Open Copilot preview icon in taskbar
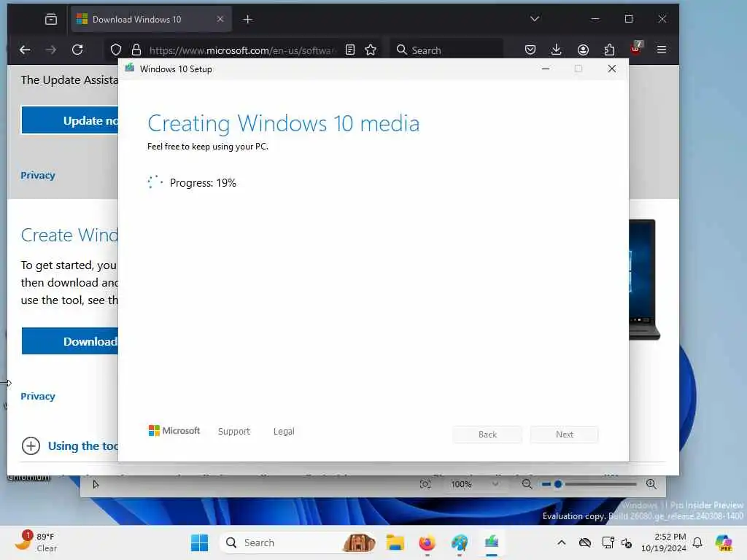The image size is (747, 560). pyautogui.click(x=724, y=542)
